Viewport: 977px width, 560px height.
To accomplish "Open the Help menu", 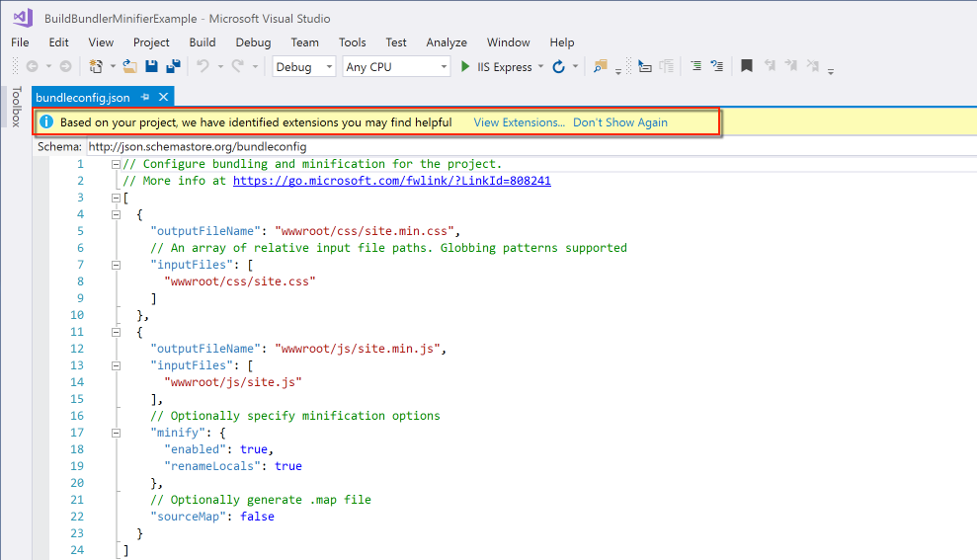I will tap(561, 42).
